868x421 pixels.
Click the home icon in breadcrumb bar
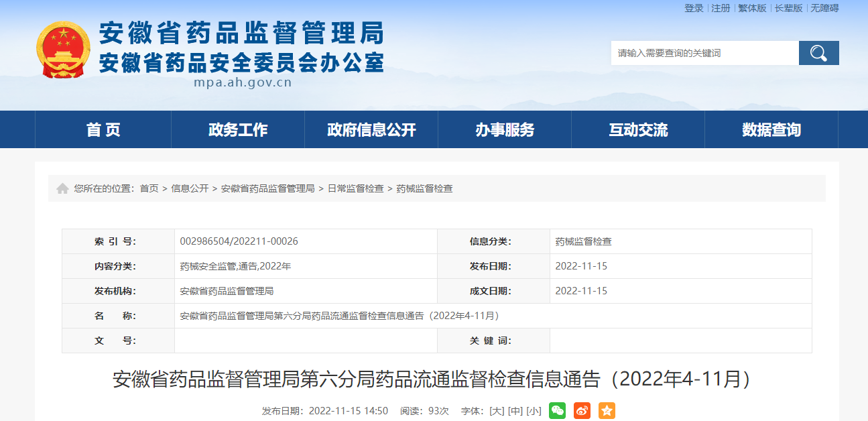pyautogui.click(x=62, y=189)
